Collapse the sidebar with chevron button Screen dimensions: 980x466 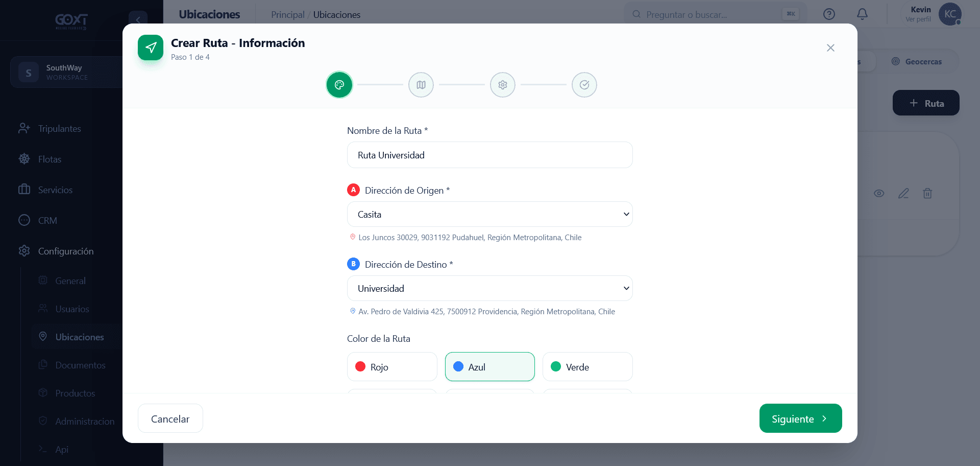tap(138, 19)
